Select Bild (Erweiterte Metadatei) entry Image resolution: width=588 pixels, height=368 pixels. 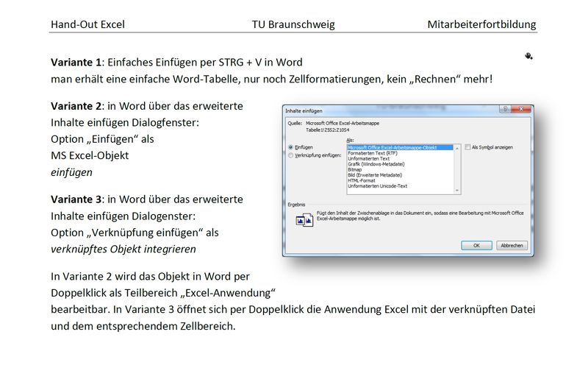point(375,175)
